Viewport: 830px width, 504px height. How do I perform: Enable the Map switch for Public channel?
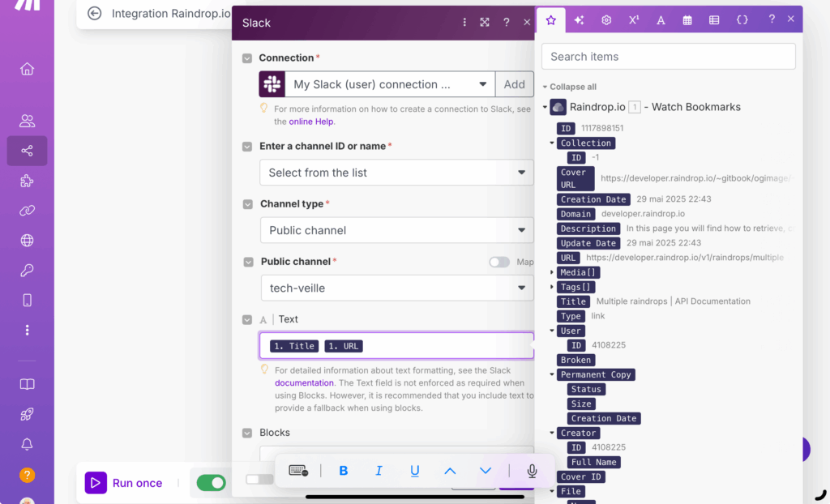(499, 262)
